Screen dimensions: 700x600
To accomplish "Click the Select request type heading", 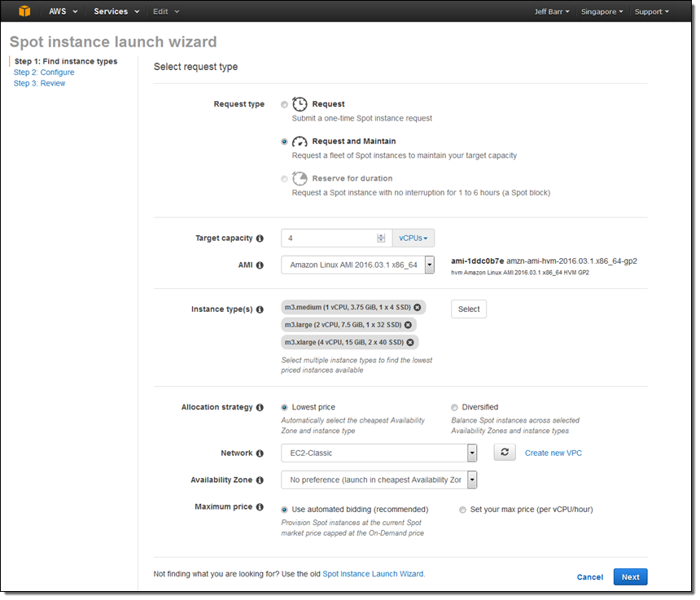I will point(195,67).
